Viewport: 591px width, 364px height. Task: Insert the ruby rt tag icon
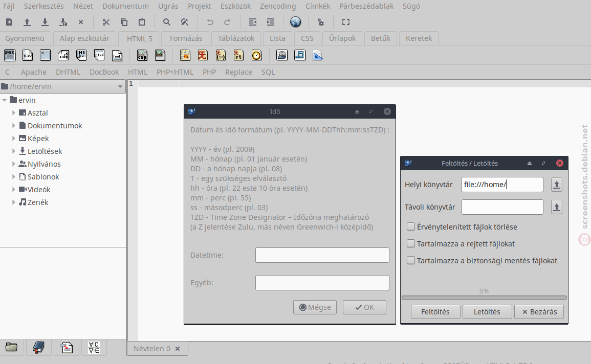point(238,55)
